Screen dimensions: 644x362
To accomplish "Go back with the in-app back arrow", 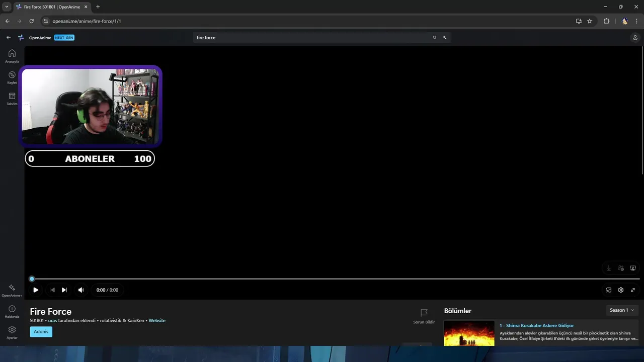I will pos(9,38).
